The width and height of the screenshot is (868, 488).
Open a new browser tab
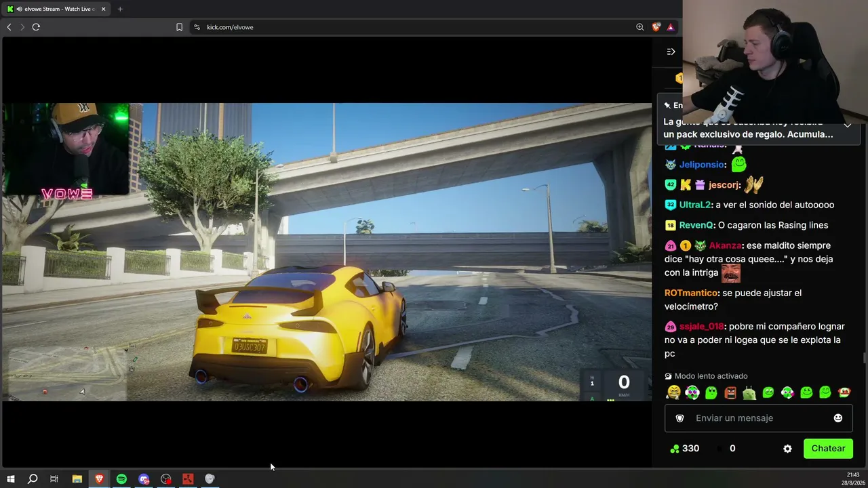[x=120, y=9]
